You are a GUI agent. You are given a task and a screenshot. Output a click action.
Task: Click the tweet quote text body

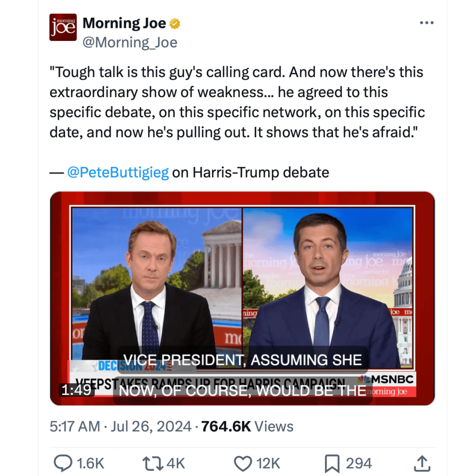(237, 102)
